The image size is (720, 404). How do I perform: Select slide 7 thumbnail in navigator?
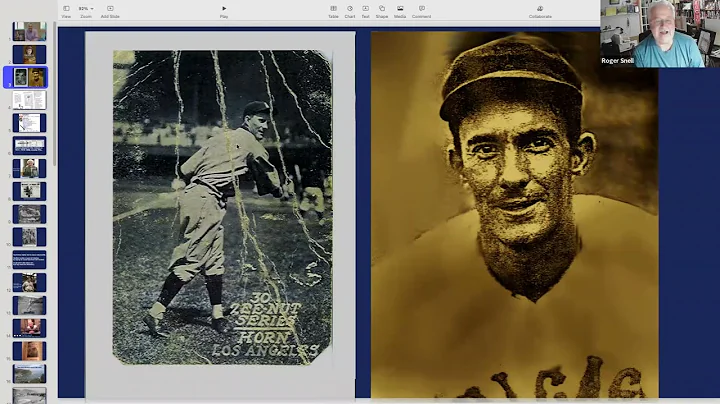click(x=29, y=168)
